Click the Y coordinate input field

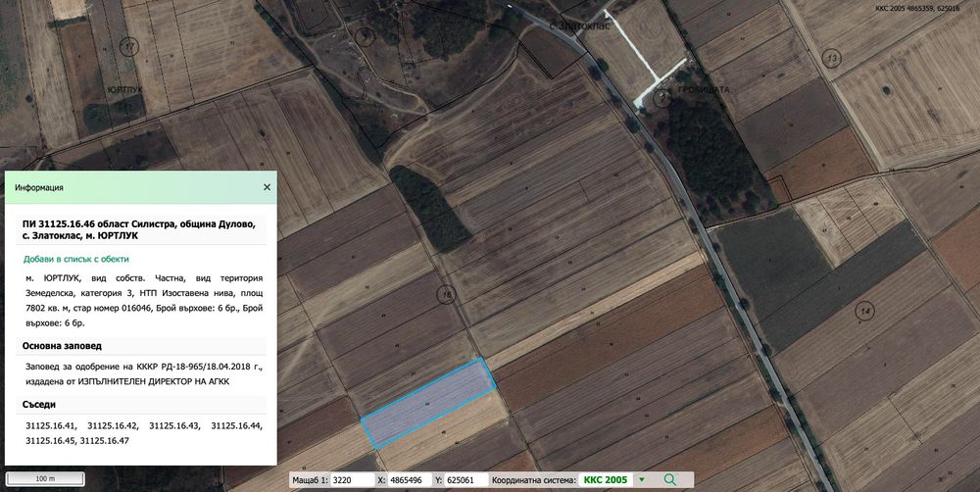466,480
